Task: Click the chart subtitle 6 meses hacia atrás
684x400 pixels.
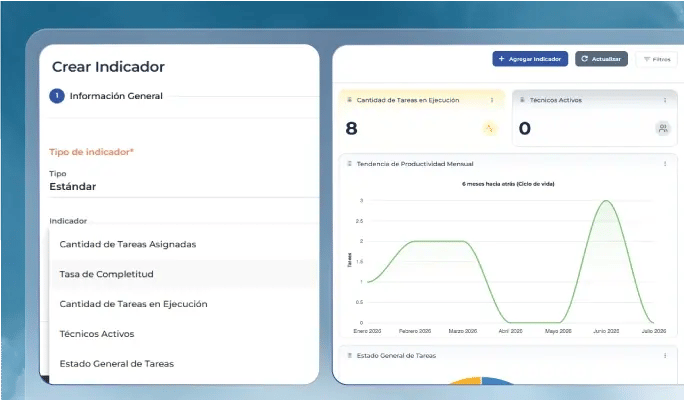Action: coord(508,184)
